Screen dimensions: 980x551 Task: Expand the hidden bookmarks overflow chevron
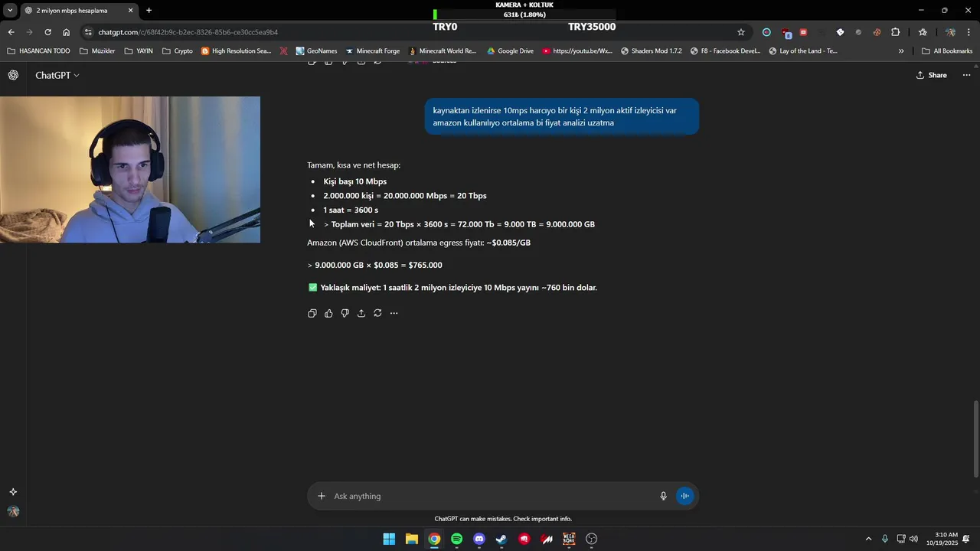901,51
